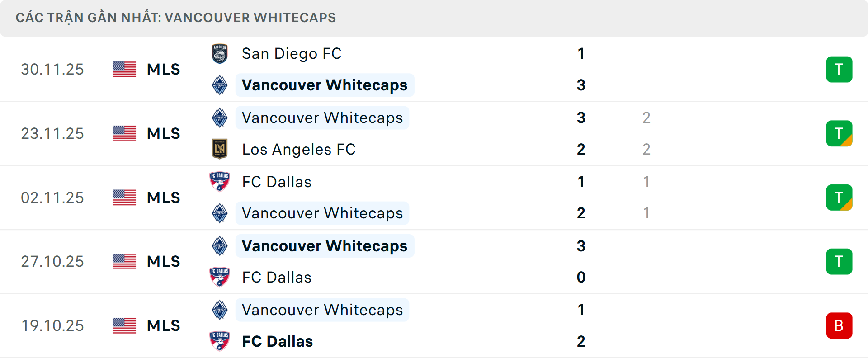Click the Los Angeles FC badge

coord(220,149)
